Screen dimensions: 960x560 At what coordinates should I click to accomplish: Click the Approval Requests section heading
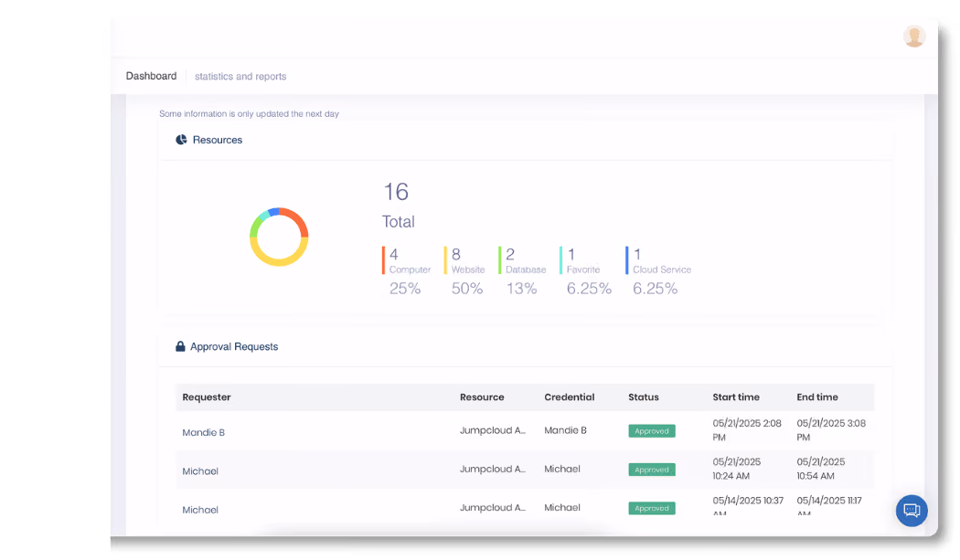pyautogui.click(x=234, y=346)
